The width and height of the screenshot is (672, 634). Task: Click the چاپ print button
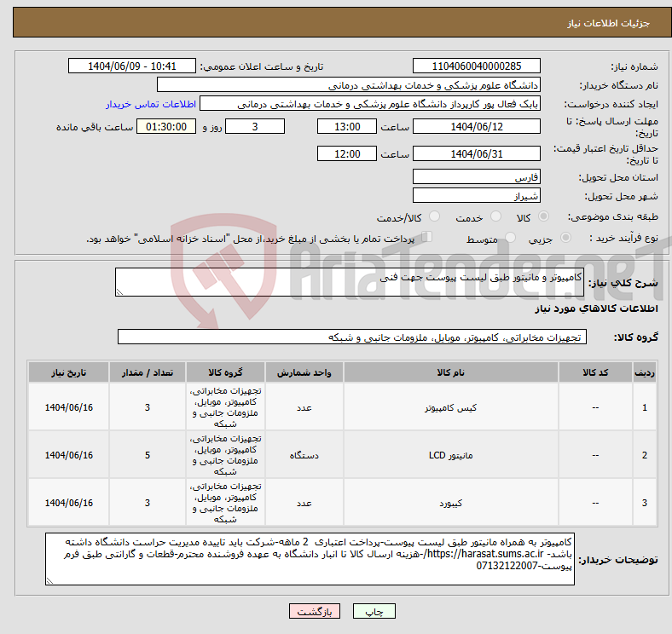pyautogui.click(x=374, y=611)
